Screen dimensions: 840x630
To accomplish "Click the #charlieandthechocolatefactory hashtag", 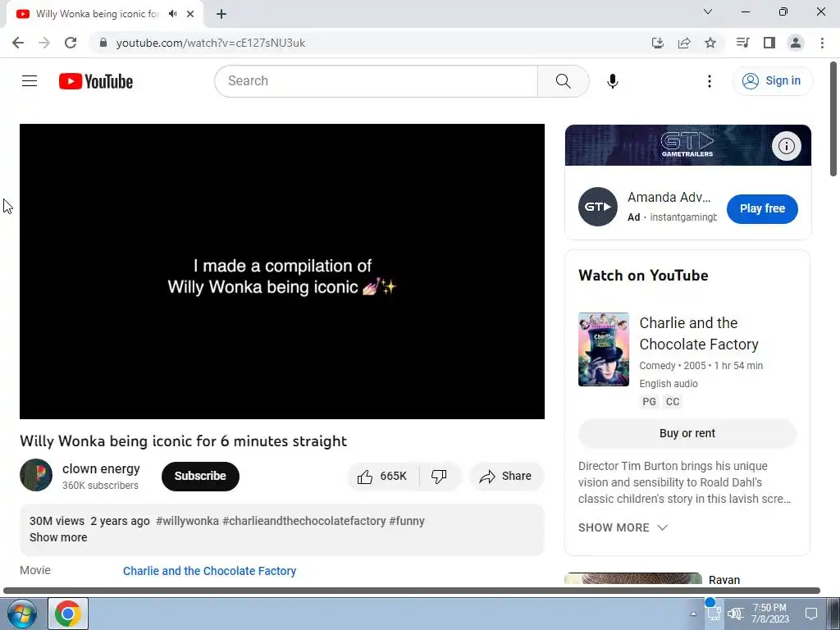I will [x=304, y=521].
